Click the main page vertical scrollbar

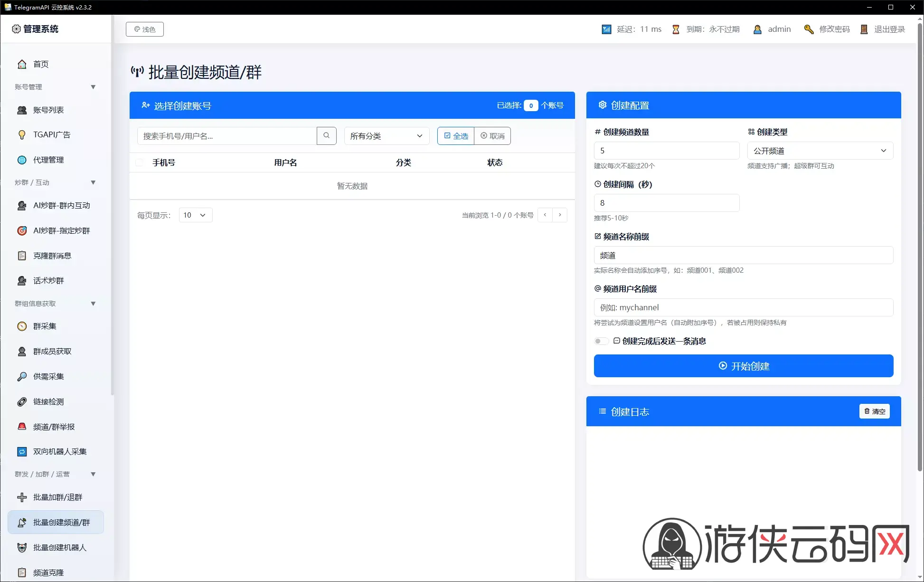(x=920, y=247)
